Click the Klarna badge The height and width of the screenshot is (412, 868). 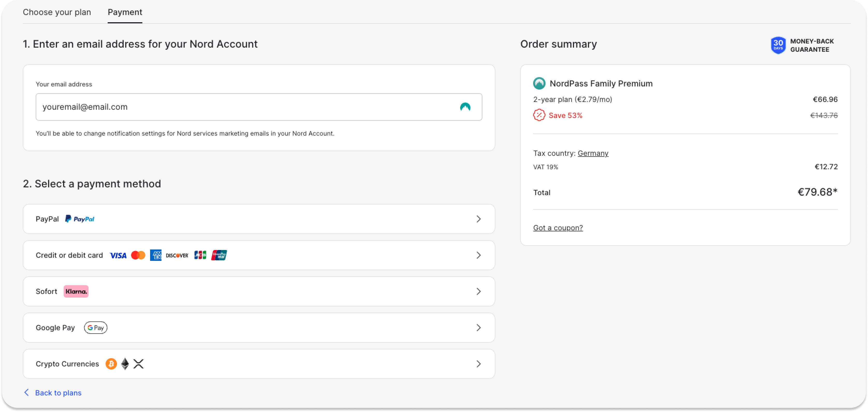(76, 291)
